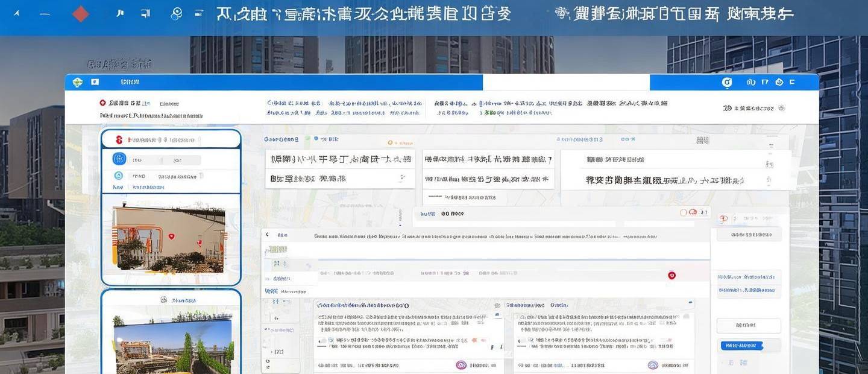The width and height of the screenshot is (868, 374).
Task: Click the light blue outlined circle icon in left panel
Action: (119, 176)
